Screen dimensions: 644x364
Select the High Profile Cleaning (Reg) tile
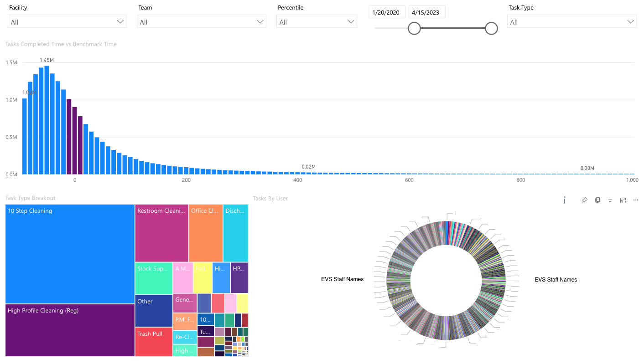(x=70, y=330)
